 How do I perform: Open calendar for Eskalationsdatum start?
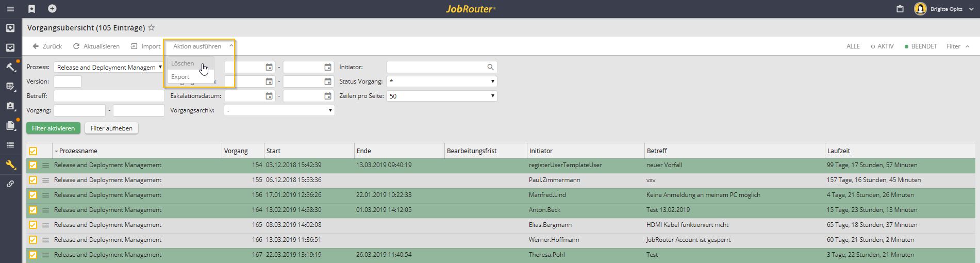[x=269, y=96]
